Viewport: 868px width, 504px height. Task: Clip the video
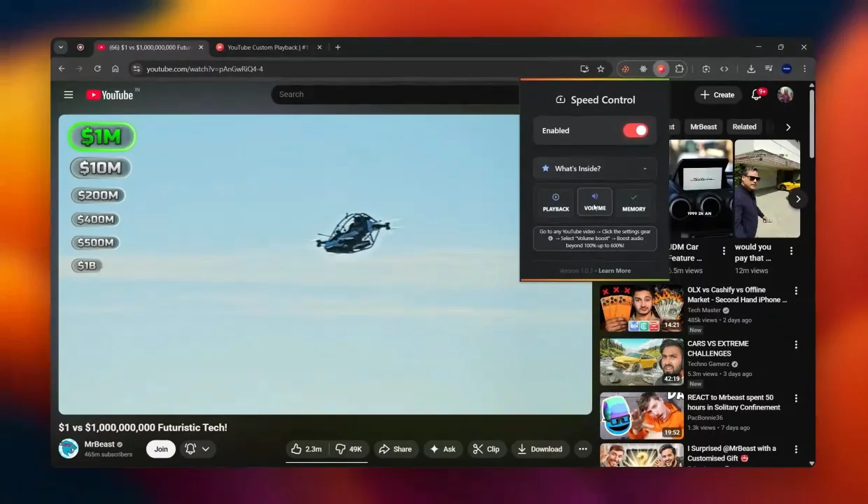pos(486,449)
